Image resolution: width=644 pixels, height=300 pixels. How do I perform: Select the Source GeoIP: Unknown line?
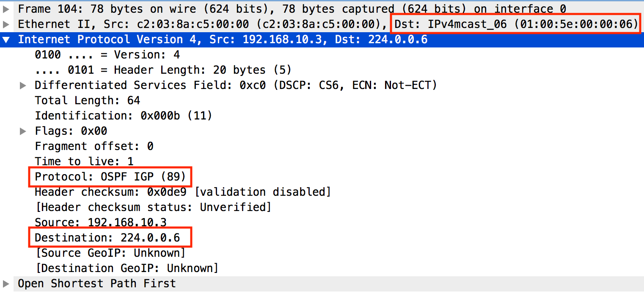[110, 253]
